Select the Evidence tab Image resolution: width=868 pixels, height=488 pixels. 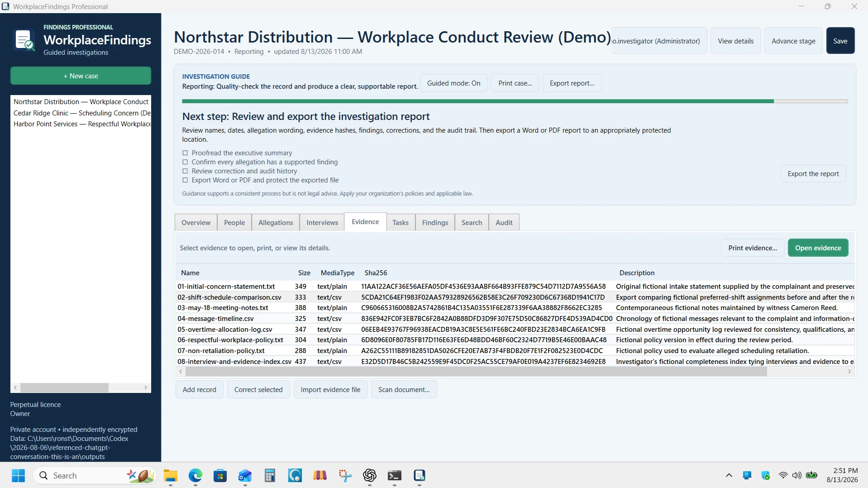(x=365, y=222)
